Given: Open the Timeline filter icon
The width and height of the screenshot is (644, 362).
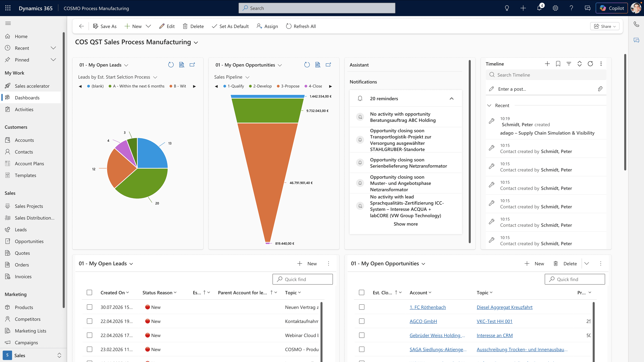Looking at the screenshot, I should [569, 64].
